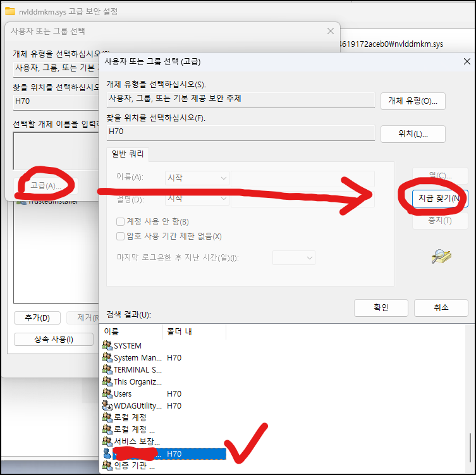Open the 이름(A) 시작 dropdown

point(197,178)
